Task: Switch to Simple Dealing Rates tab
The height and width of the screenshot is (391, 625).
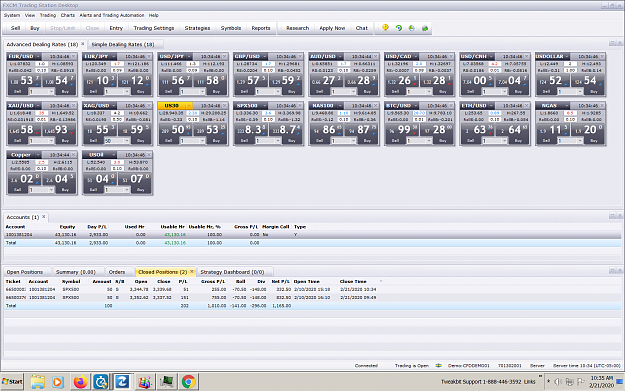Action: (123, 44)
